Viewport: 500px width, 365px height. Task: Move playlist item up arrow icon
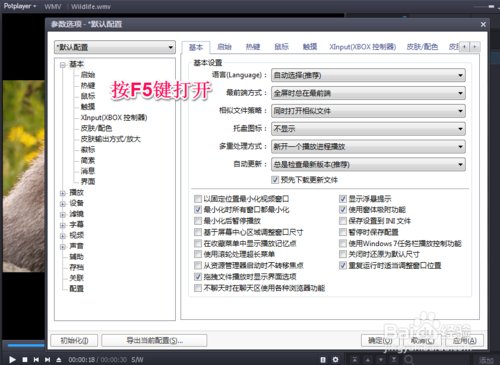point(368,360)
